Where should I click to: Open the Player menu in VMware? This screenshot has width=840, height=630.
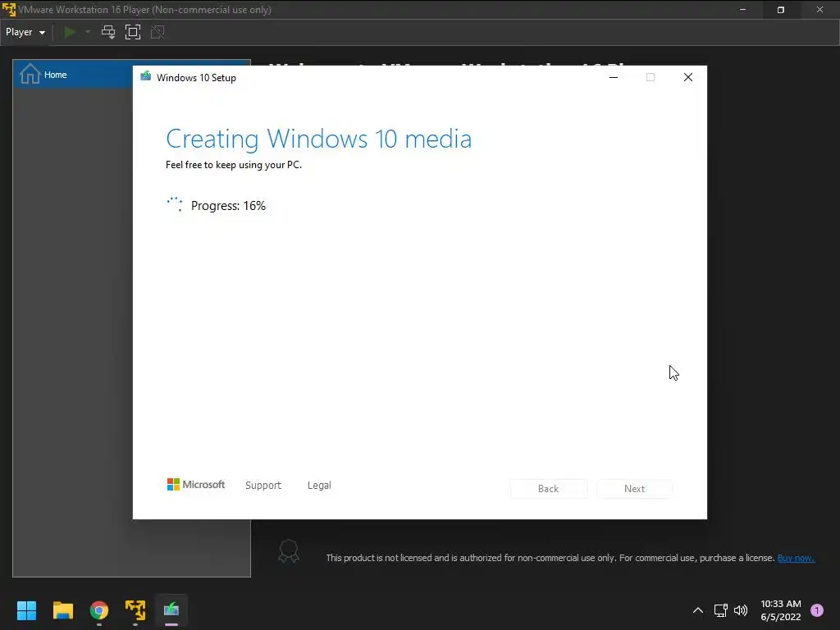point(25,32)
